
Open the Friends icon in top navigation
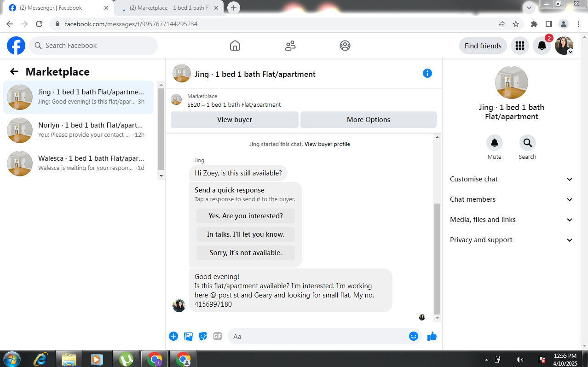tap(290, 46)
